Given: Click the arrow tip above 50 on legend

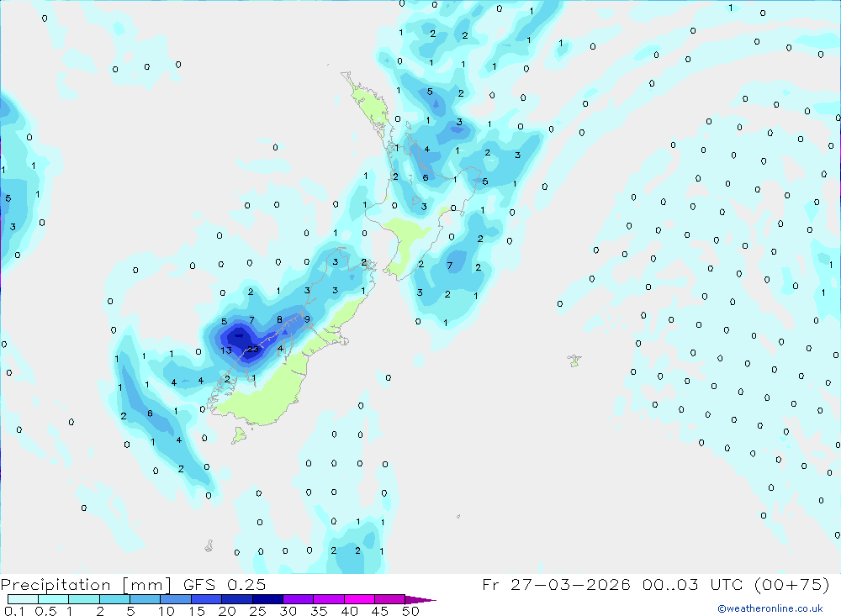Looking at the screenshot, I should click(x=420, y=599).
